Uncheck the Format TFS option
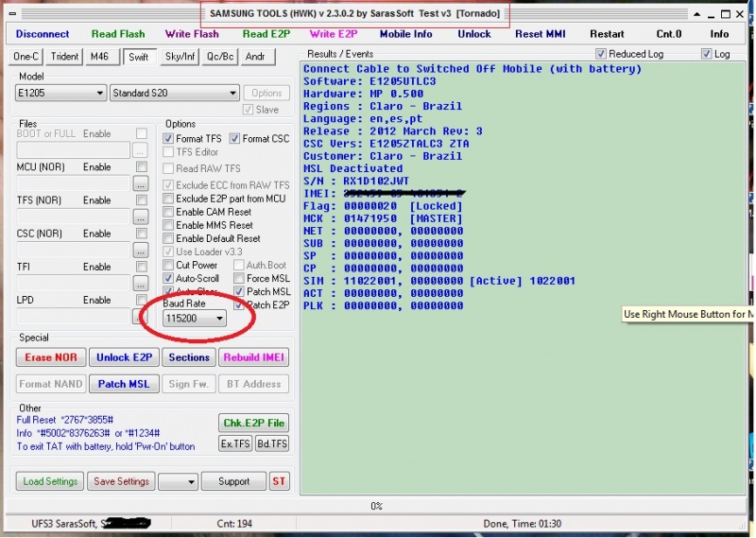This screenshot has width=756, height=538. click(x=169, y=139)
